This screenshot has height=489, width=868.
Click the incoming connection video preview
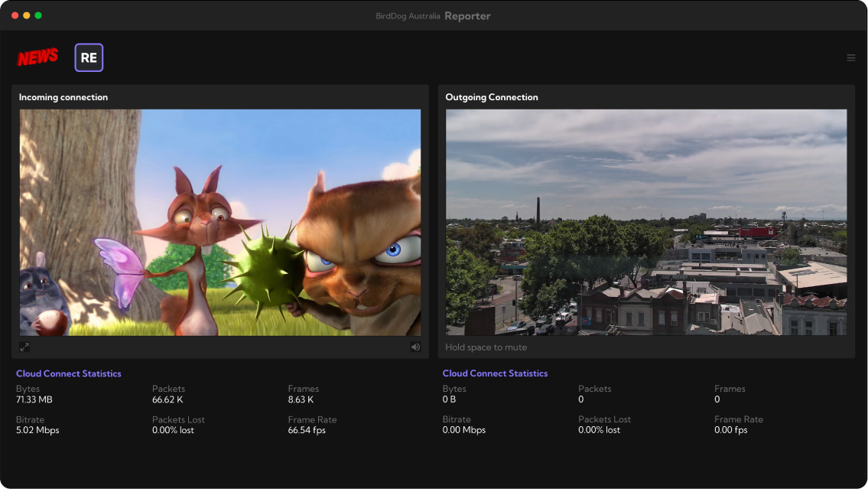[x=220, y=222]
